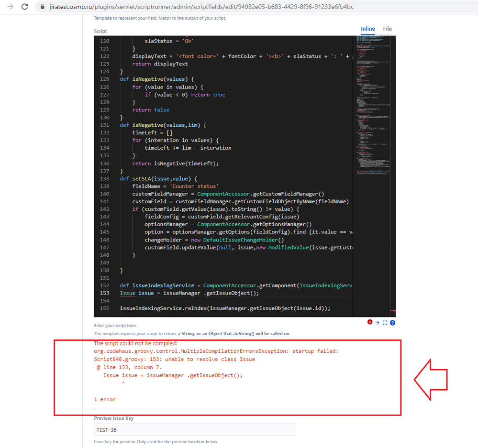The width and height of the screenshot is (478, 448).
Task: Click the 'Preview Issue Key' label
Action: 114,418
